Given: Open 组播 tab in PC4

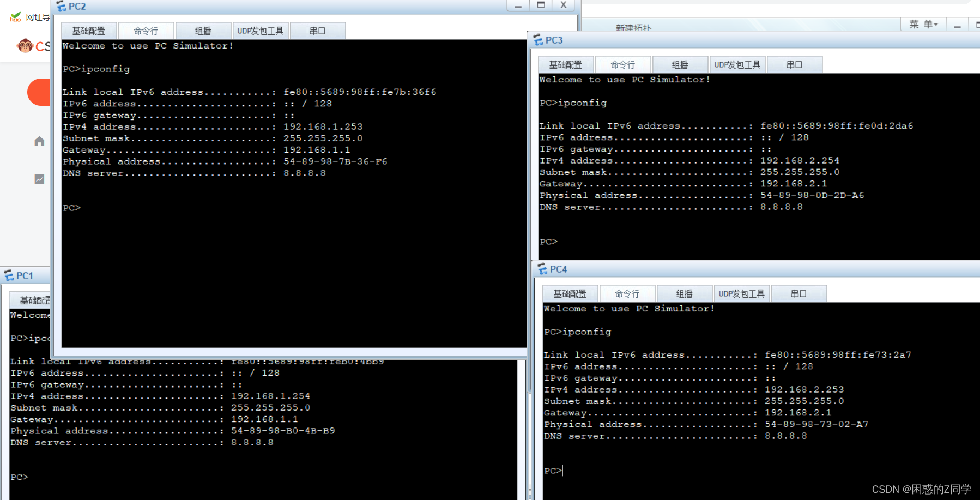Looking at the screenshot, I should (685, 294).
